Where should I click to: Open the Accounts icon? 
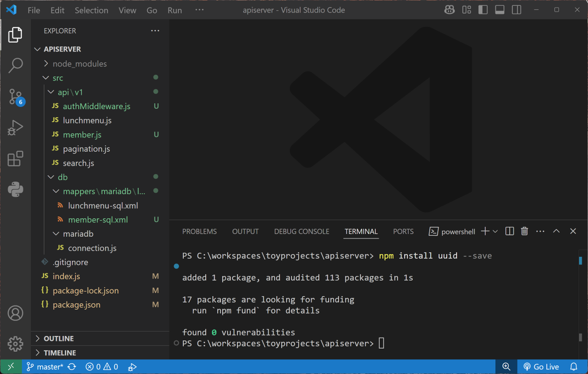(x=15, y=313)
